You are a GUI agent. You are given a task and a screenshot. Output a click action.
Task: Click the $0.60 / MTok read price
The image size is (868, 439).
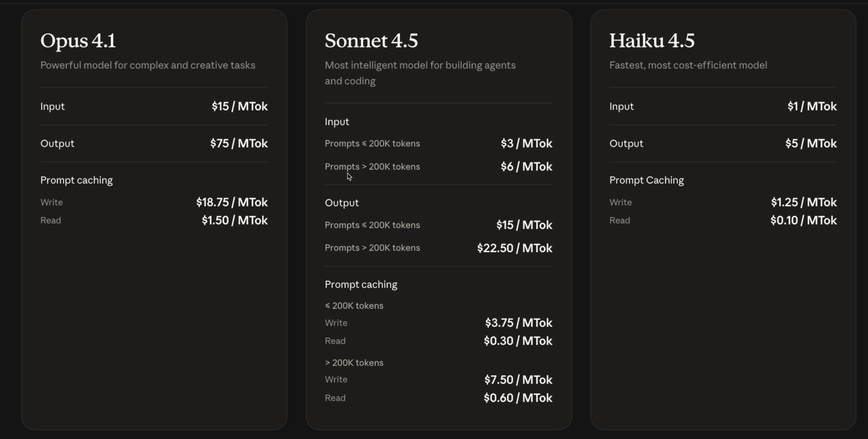coord(518,398)
